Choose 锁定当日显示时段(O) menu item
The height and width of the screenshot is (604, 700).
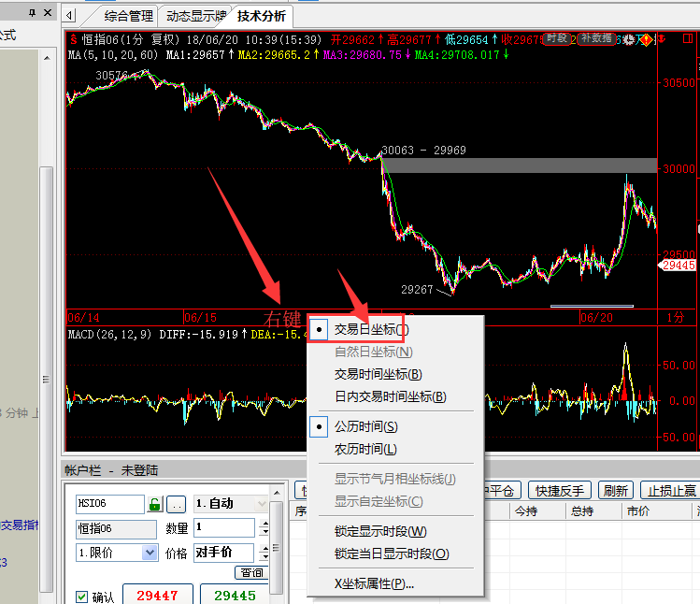coord(392,554)
